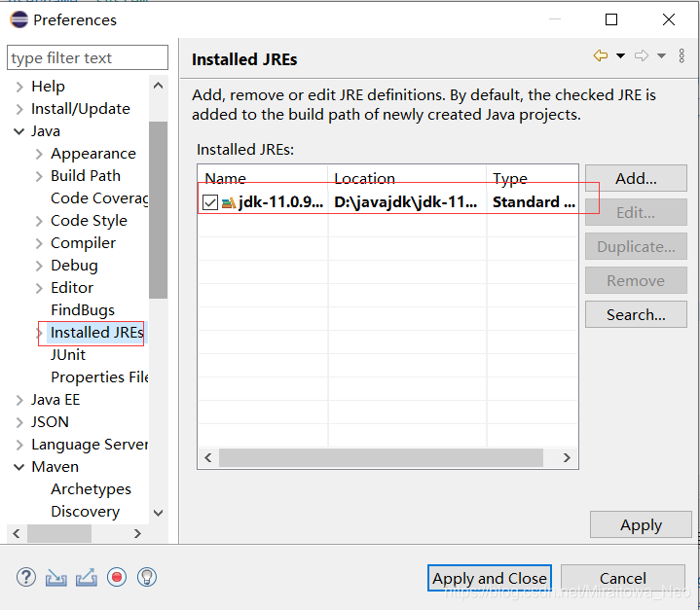The height and width of the screenshot is (610, 700).
Task: Click the Add... button
Action: tap(636, 178)
